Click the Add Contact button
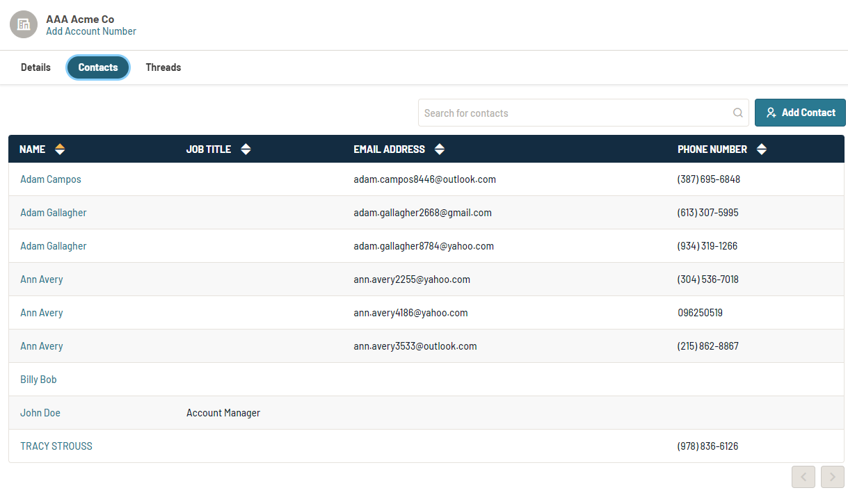 click(x=800, y=112)
